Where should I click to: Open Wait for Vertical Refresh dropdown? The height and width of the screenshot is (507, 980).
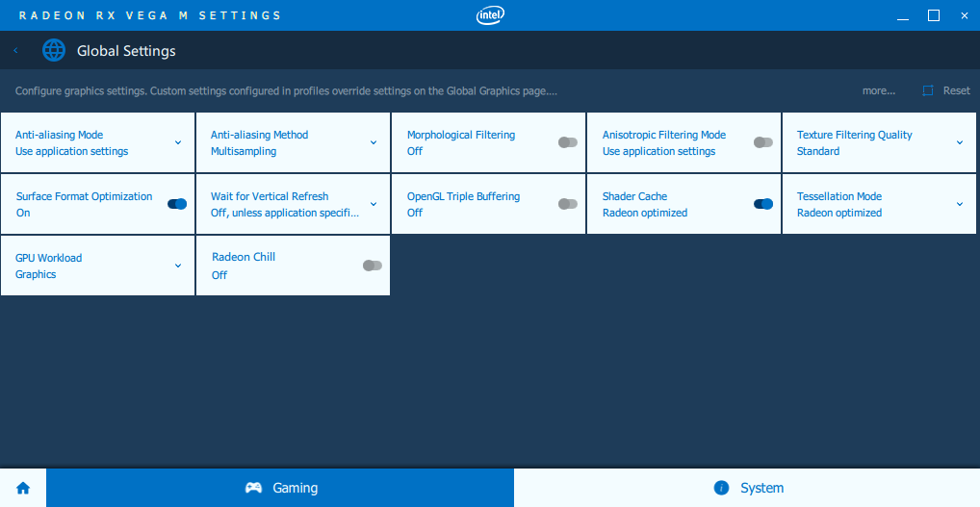374,204
